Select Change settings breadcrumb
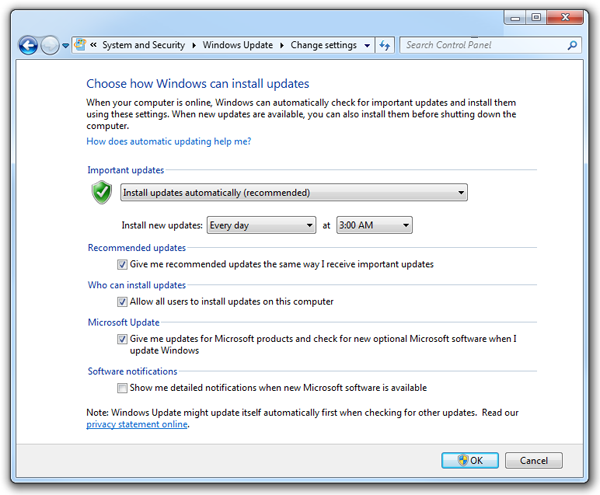This screenshot has width=600, height=495. point(323,45)
